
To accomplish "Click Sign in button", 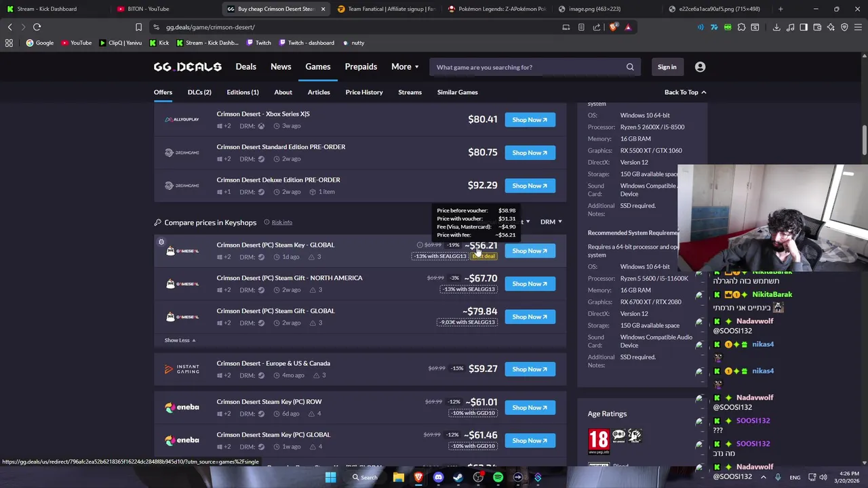I will coord(667,67).
